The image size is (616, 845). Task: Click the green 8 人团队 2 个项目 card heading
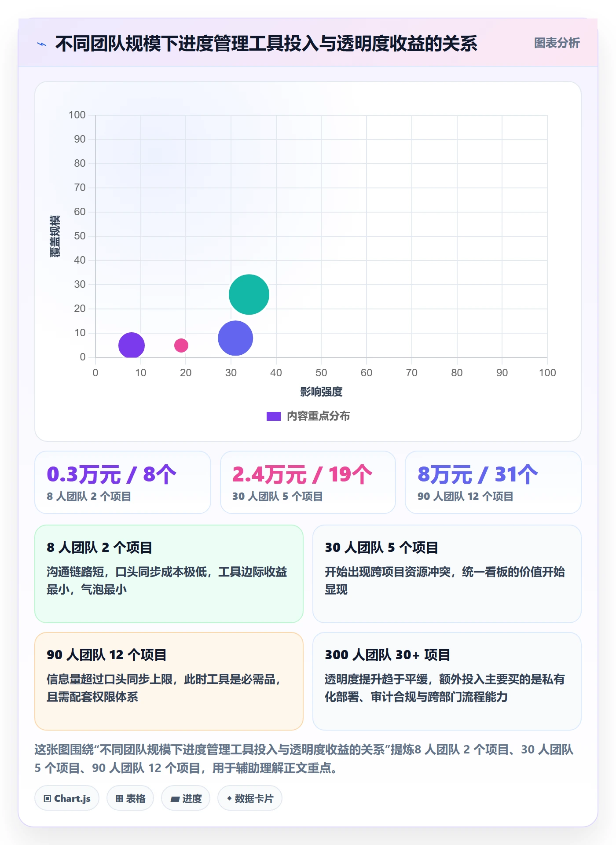click(99, 548)
